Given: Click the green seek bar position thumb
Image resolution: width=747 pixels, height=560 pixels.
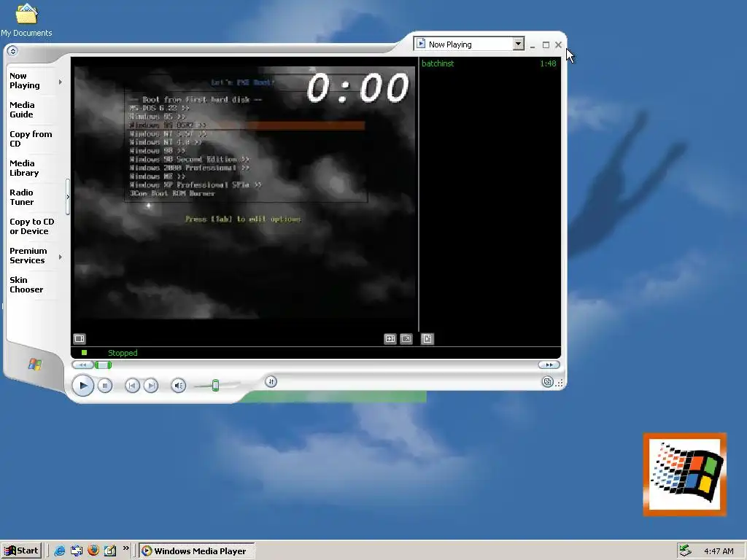Looking at the screenshot, I should [103, 365].
